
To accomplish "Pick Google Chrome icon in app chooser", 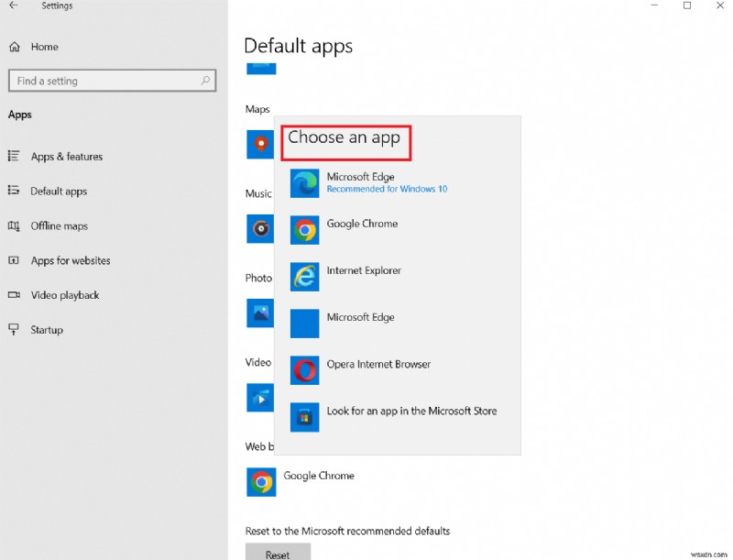I will 305,230.
